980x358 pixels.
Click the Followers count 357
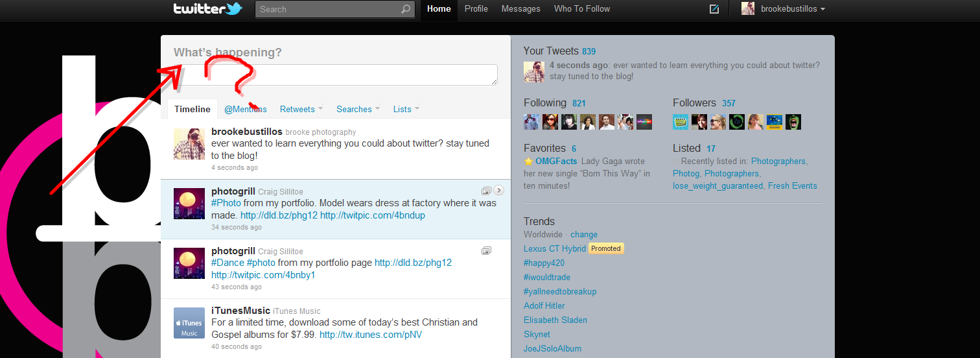point(729,103)
